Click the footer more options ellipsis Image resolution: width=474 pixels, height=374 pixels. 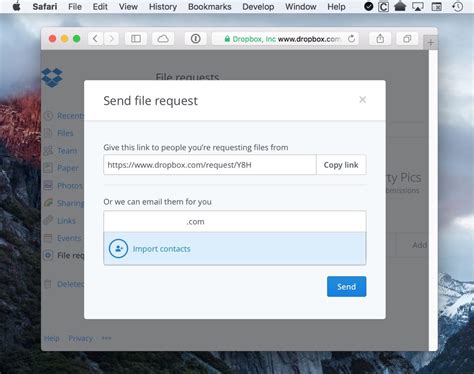tap(106, 338)
